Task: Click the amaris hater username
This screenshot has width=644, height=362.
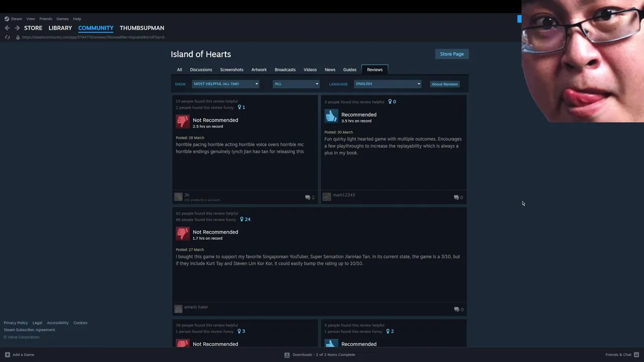Action: tap(196, 307)
